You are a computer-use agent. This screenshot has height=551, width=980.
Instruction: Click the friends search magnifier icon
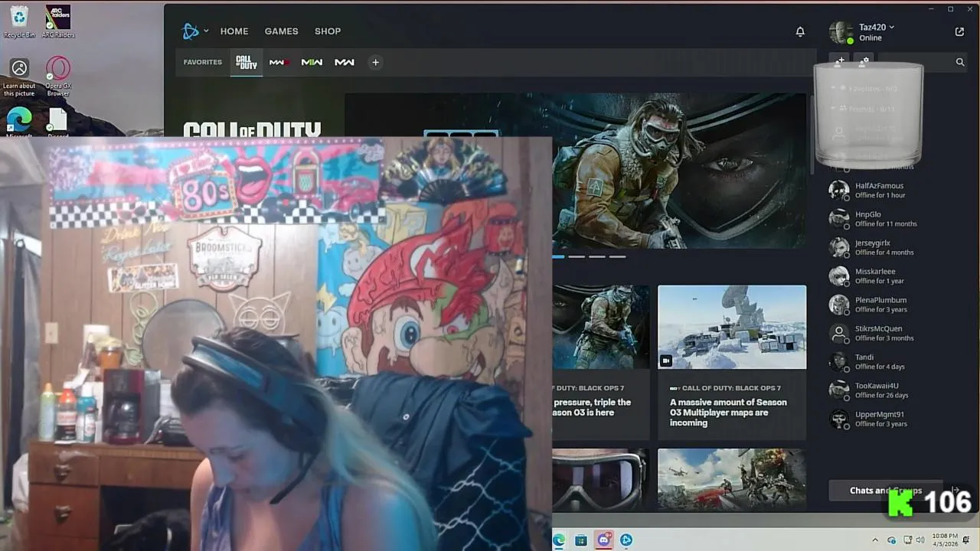[x=960, y=62]
